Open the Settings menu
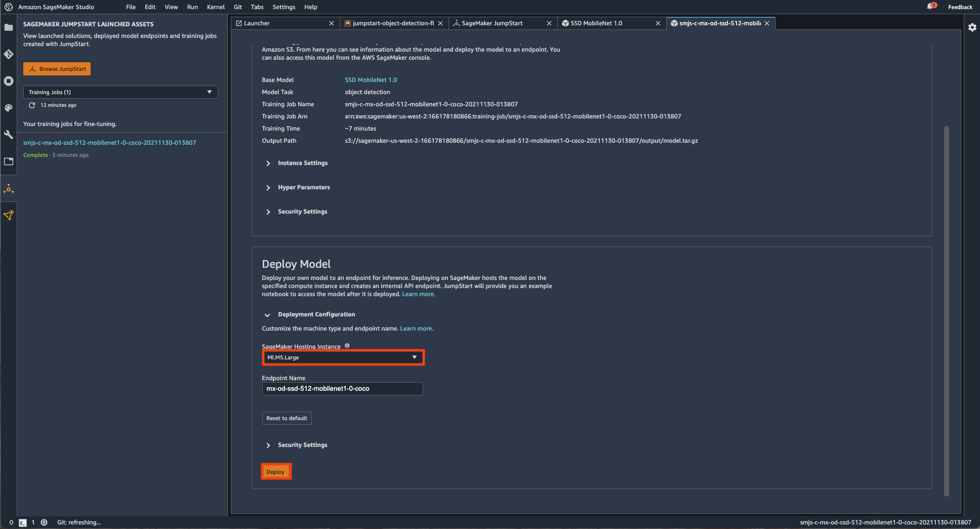This screenshot has width=980, height=529. pyautogui.click(x=283, y=7)
